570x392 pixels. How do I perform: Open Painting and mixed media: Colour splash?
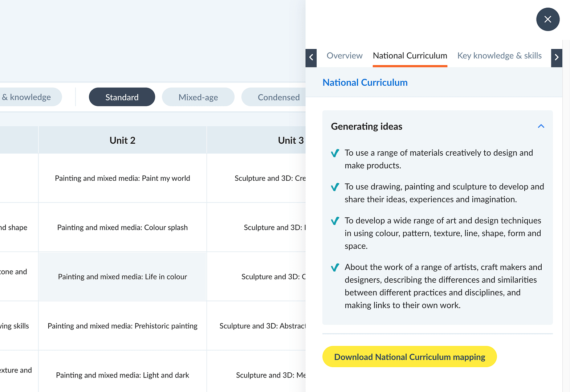122,228
